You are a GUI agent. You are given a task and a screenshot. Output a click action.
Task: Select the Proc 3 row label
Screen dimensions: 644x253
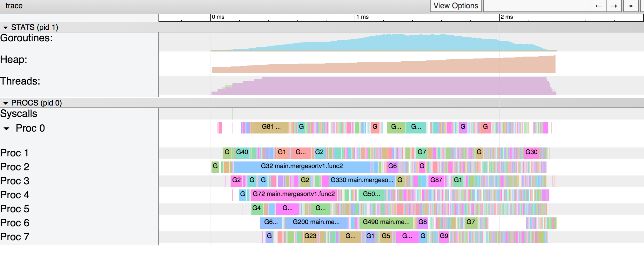click(15, 181)
